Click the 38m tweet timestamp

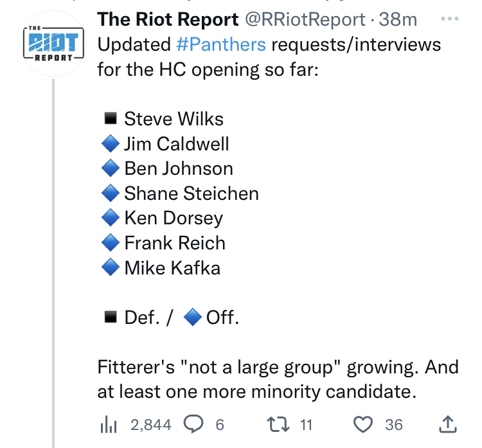[x=398, y=20]
